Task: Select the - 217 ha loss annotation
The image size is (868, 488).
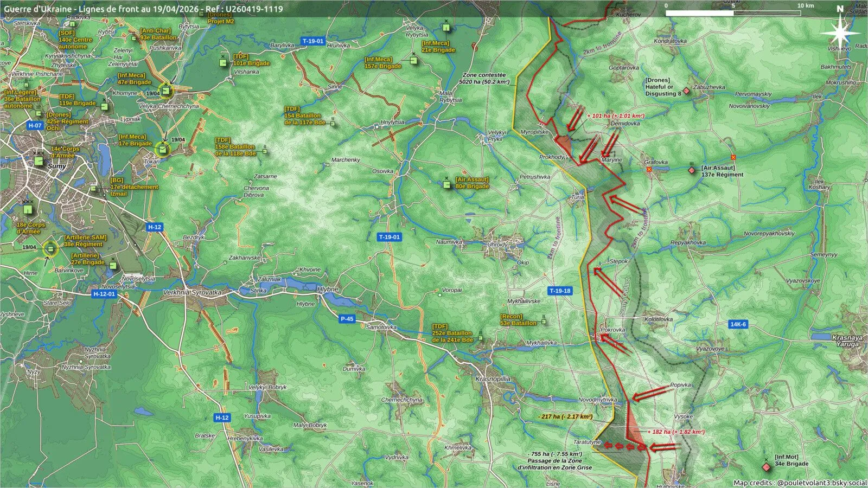Action: 565,416
